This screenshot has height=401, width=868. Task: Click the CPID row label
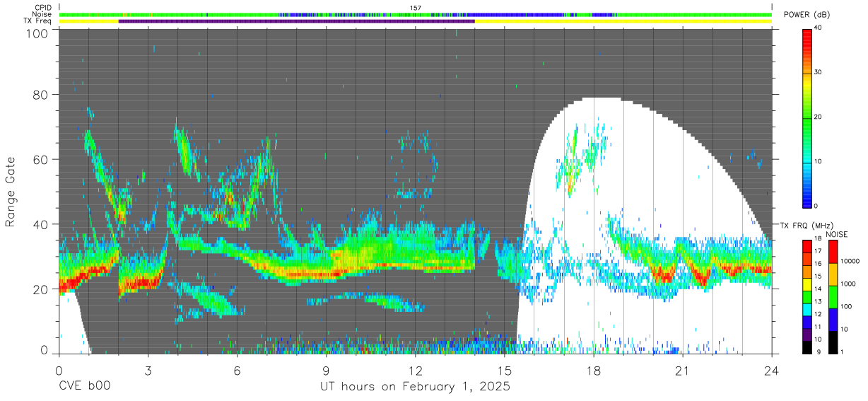[42, 7]
